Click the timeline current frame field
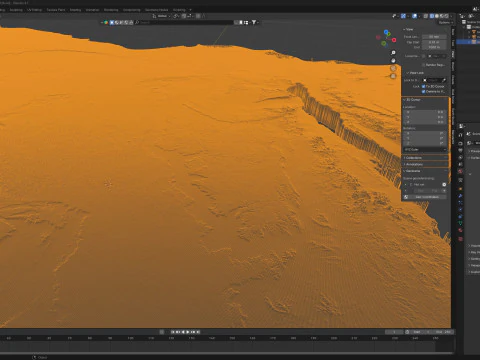 pos(394,332)
